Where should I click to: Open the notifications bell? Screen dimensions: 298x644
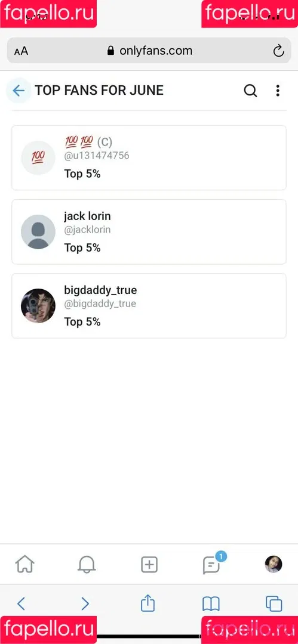pyautogui.click(x=87, y=564)
